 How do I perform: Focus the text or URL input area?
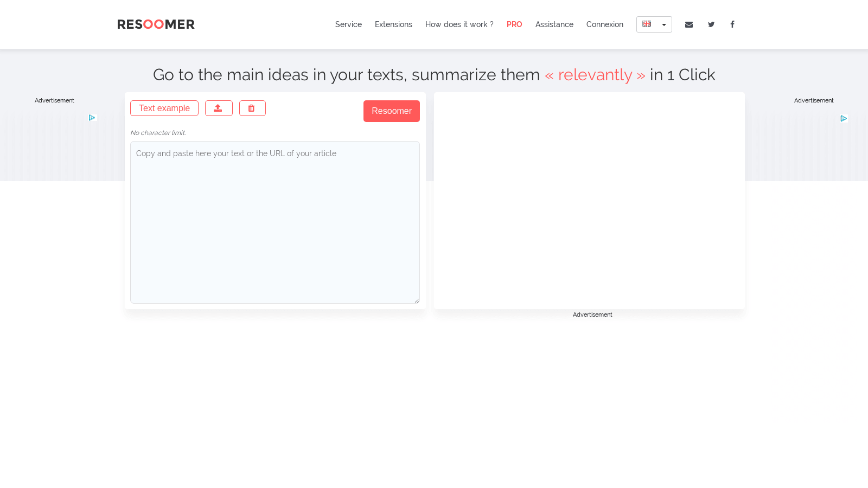[275, 222]
